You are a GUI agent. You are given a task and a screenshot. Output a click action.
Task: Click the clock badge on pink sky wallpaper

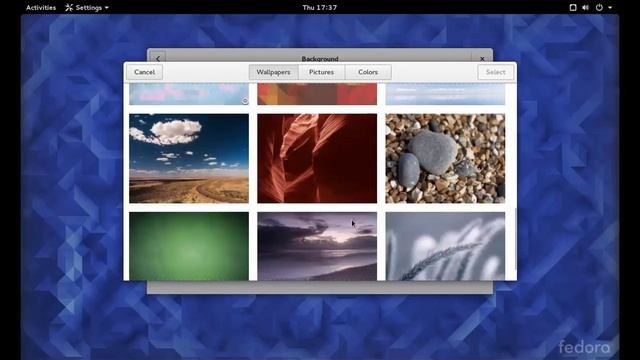pyautogui.click(x=244, y=100)
